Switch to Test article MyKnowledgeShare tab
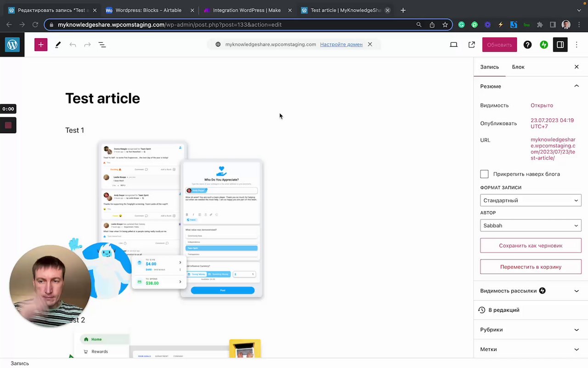Viewport: 588px width, 368px height. (x=345, y=10)
